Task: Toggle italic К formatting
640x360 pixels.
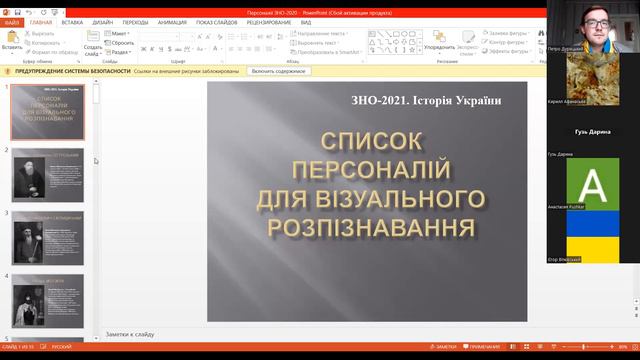Action: click(152, 49)
